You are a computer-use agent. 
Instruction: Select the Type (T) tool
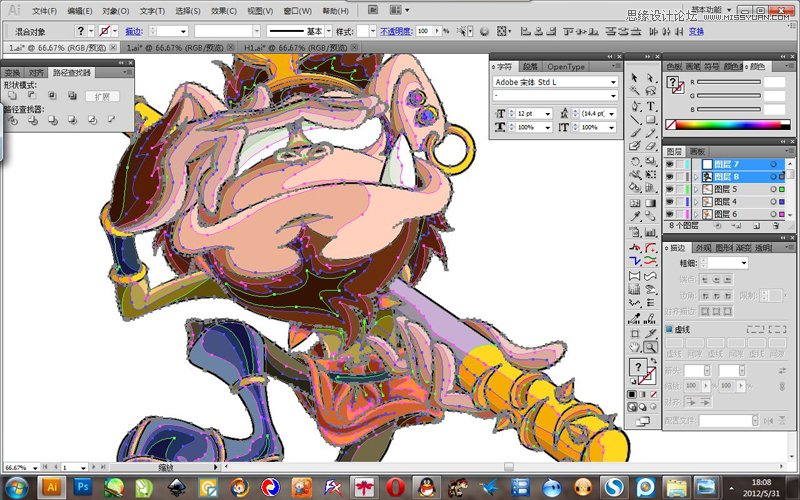[x=651, y=106]
